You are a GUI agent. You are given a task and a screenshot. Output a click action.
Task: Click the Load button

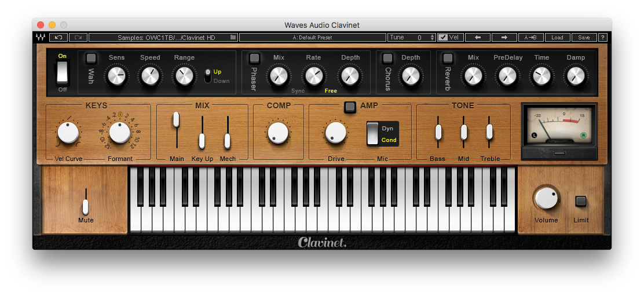tap(557, 37)
